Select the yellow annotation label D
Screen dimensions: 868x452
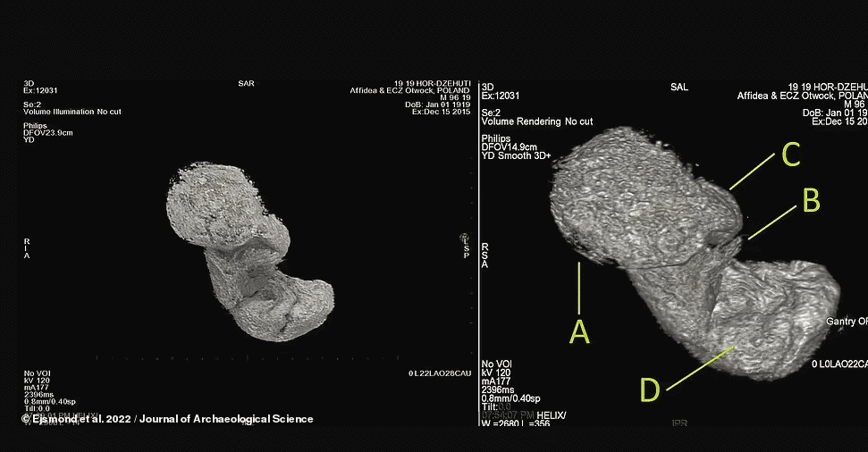[x=650, y=389]
